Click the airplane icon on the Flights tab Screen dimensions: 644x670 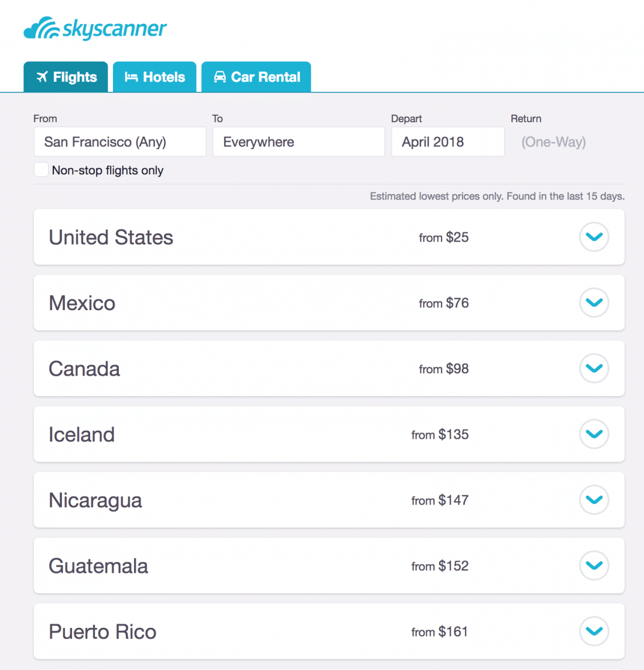pyautogui.click(x=42, y=77)
